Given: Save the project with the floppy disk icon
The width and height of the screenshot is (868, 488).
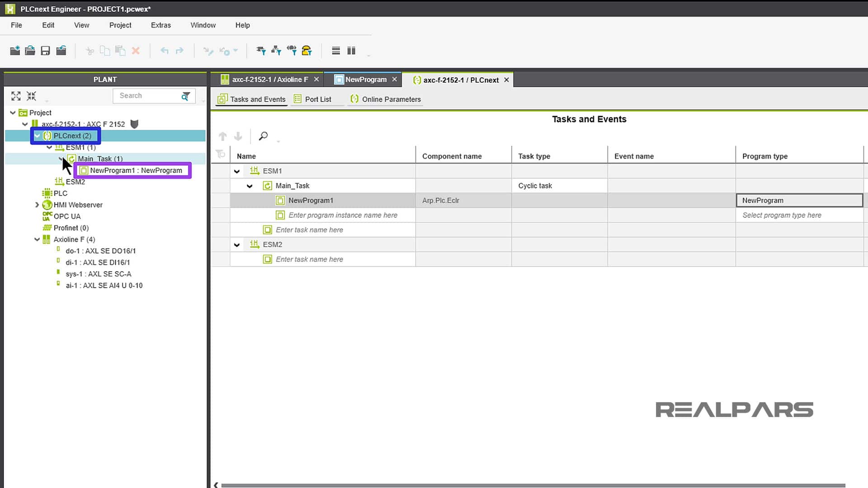Looking at the screenshot, I should pyautogui.click(x=45, y=51).
